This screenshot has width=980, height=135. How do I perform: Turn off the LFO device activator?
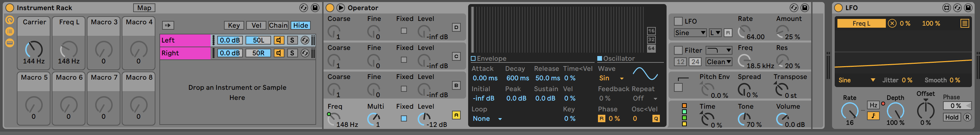click(x=838, y=8)
